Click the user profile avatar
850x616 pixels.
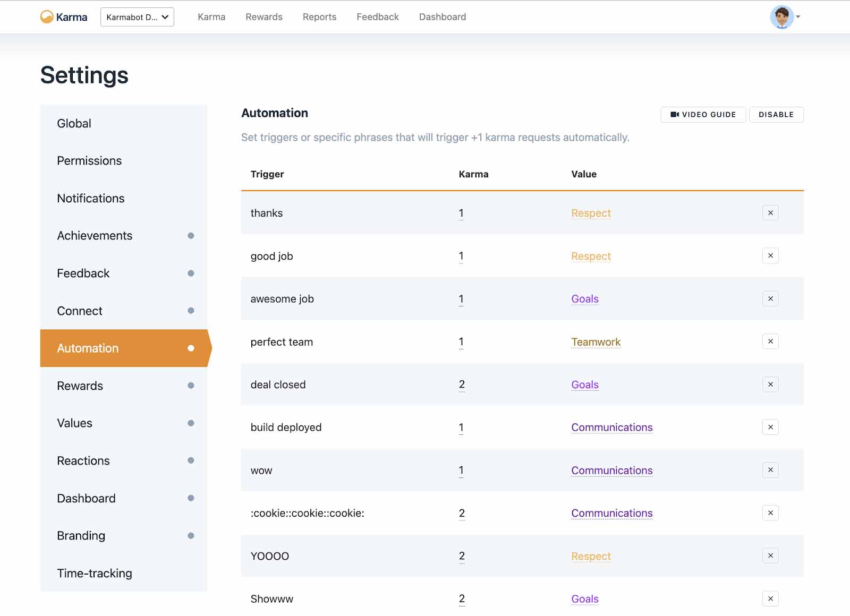coord(781,17)
